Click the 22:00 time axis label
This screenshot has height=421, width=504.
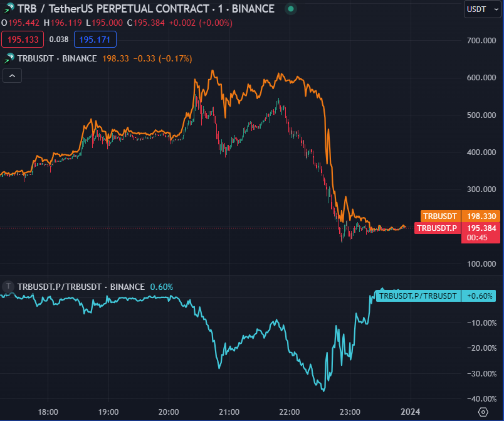pyautogui.click(x=290, y=412)
